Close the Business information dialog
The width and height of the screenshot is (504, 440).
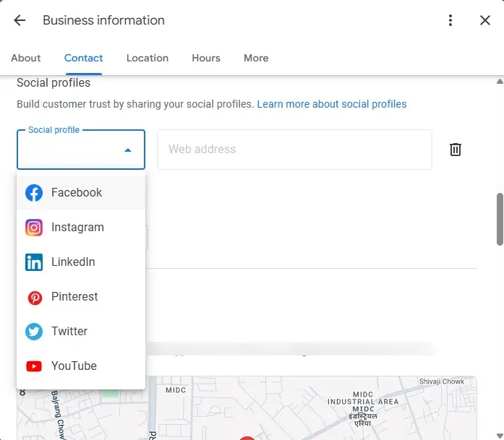(484, 20)
